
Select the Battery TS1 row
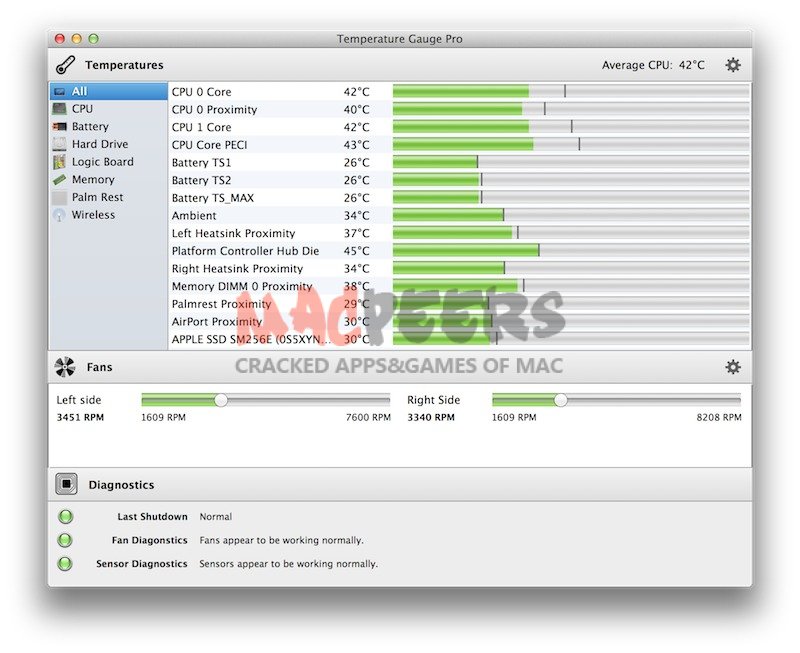point(459,162)
